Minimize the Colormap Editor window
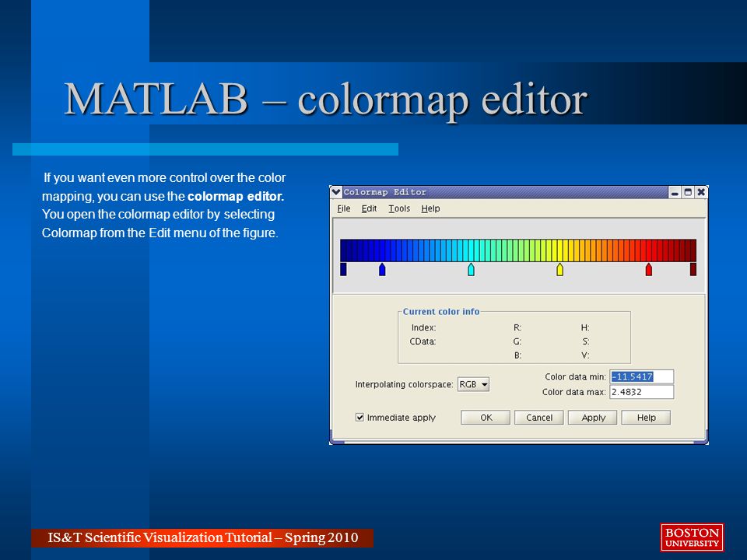 [675, 192]
